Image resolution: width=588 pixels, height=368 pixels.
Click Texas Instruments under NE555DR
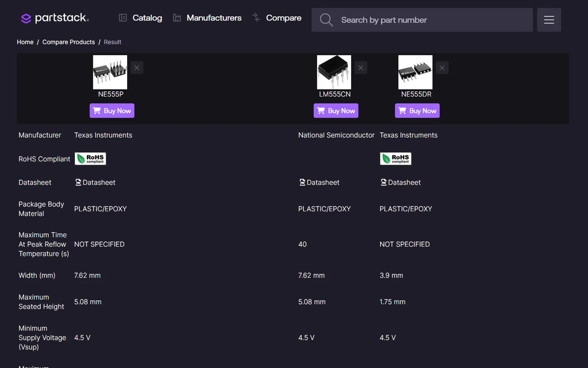click(x=409, y=135)
